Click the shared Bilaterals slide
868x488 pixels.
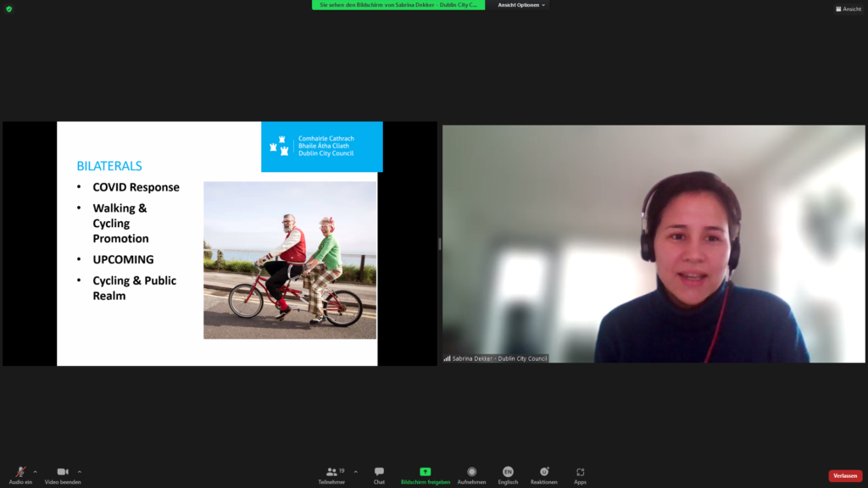pyautogui.click(x=220, y=244)
